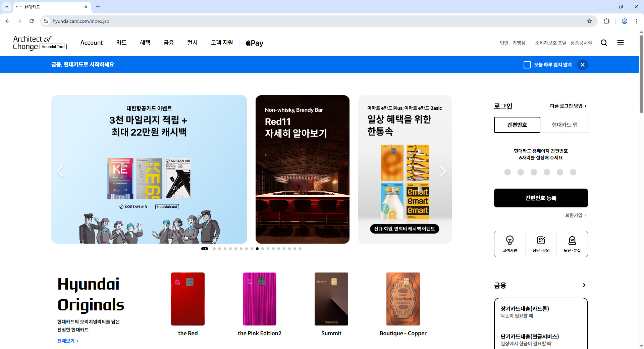Expand 다른 로그인 방법 options

[x=568, y=106]
